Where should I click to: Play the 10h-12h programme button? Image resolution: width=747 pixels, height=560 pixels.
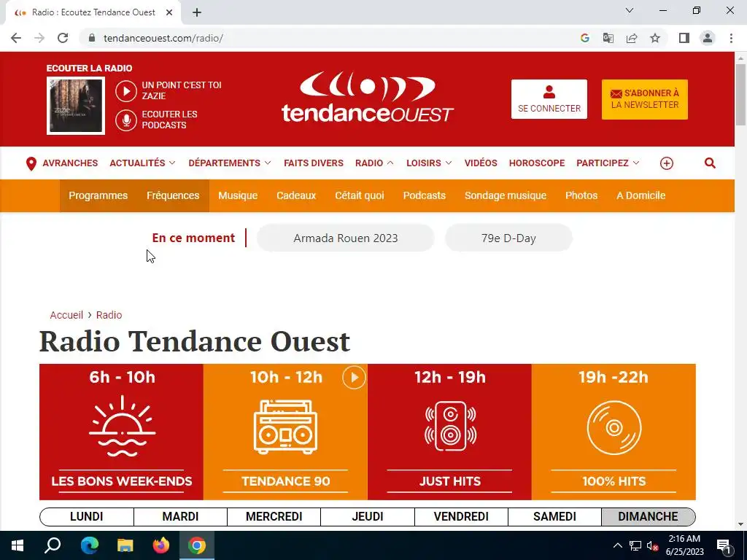pyautogui.click(x=354, y=378)
